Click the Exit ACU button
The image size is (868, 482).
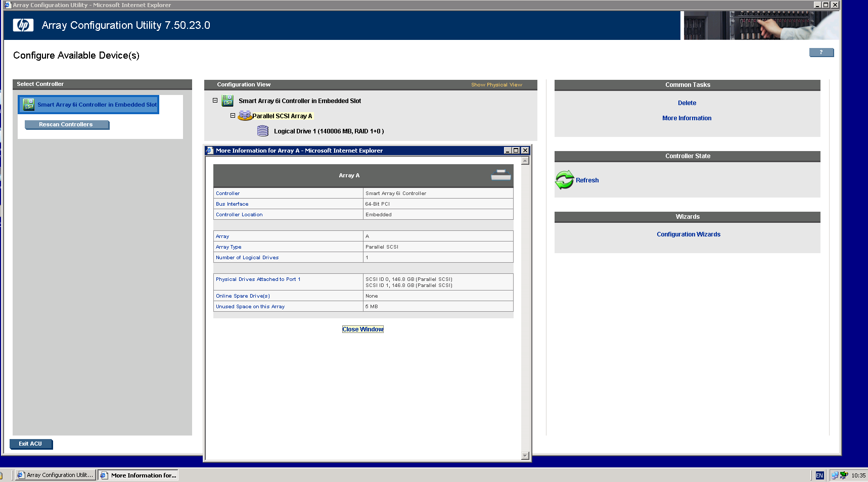31,444
